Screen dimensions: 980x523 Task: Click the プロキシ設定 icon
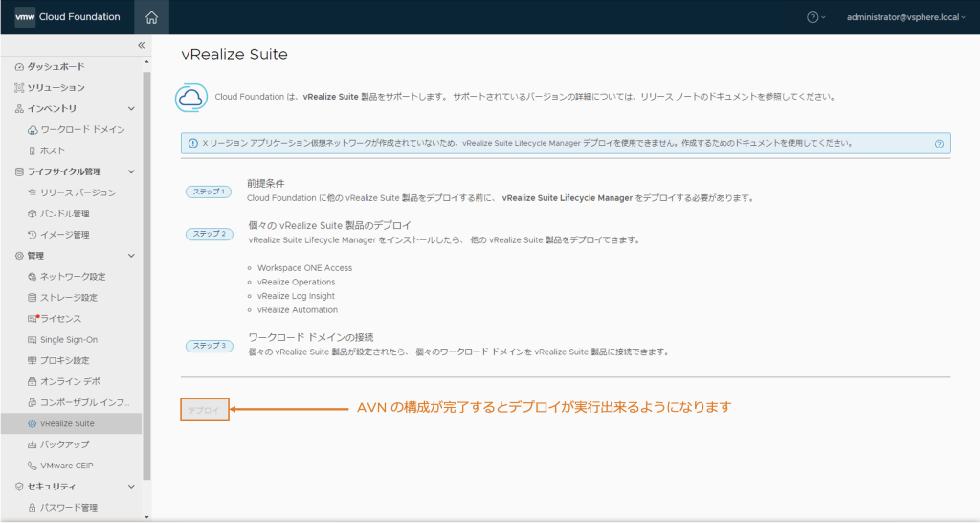(33, 360)
